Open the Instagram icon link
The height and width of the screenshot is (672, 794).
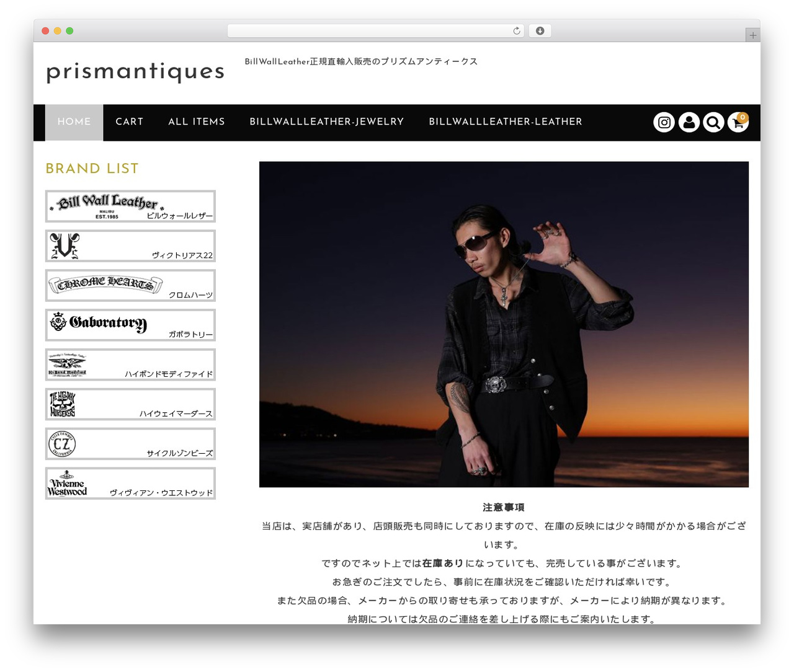click(664, 122)
